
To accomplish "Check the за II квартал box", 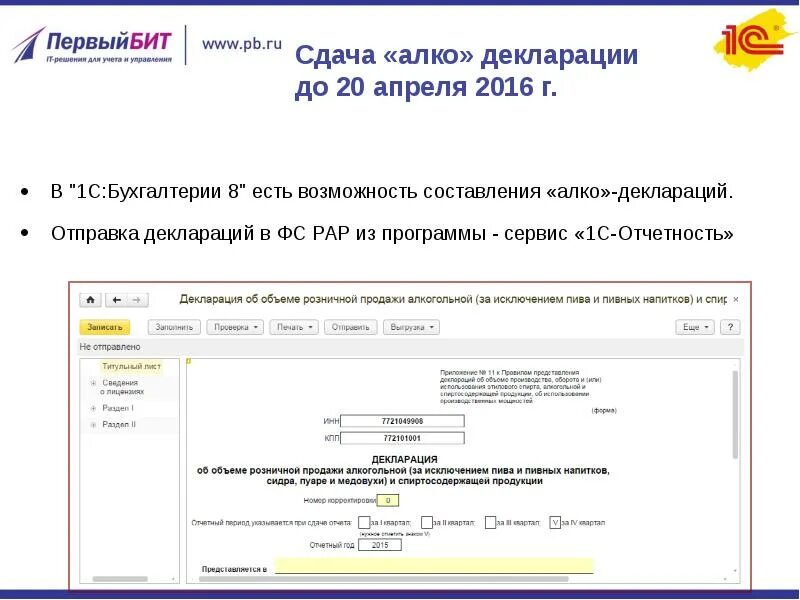I will 427,522.
